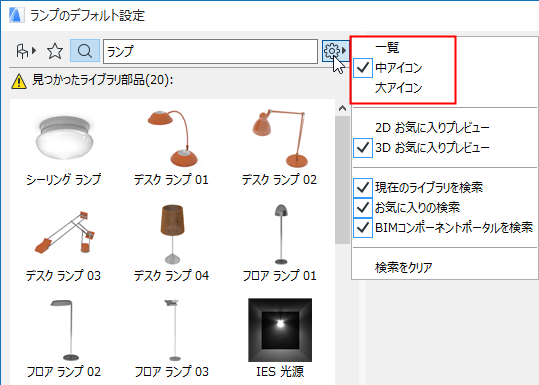Toggle BIMコンポーネントポータルを検索 option
The width and height of the screenshot is (539, 385).
click(363, 228)
